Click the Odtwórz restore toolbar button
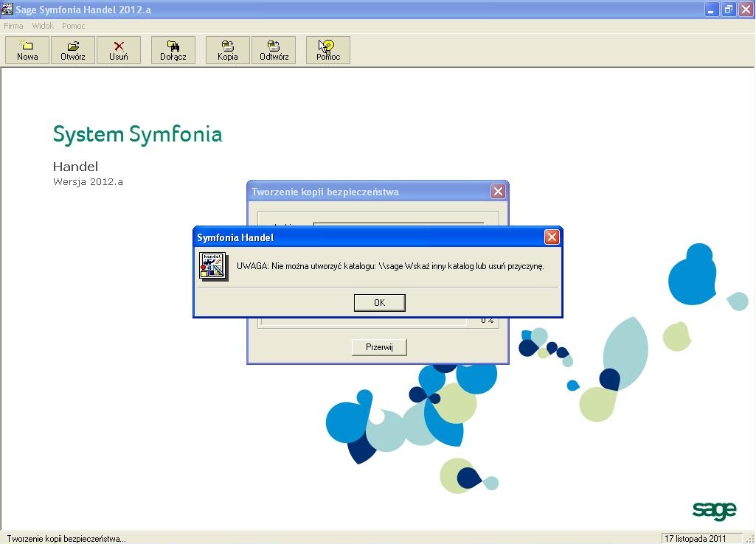Image resolution: width=756 pixels, height=544 pixels. (x=274, y=50)
